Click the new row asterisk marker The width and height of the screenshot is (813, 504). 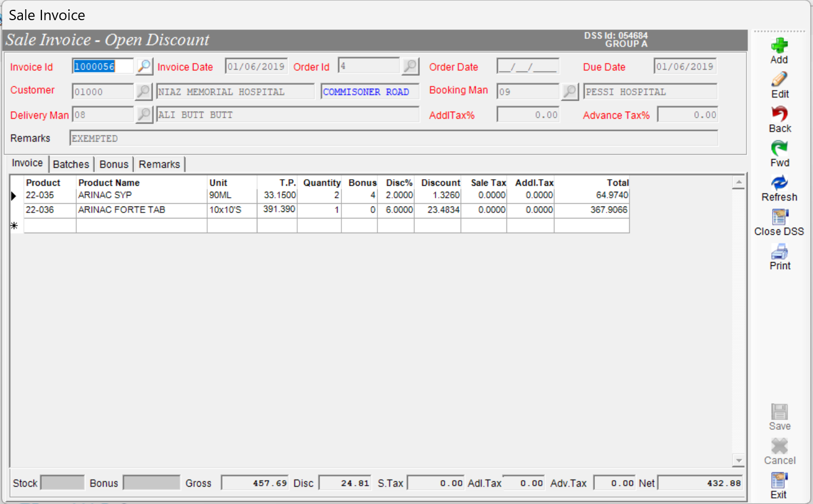pyautogui.click(x=15, y=226)
